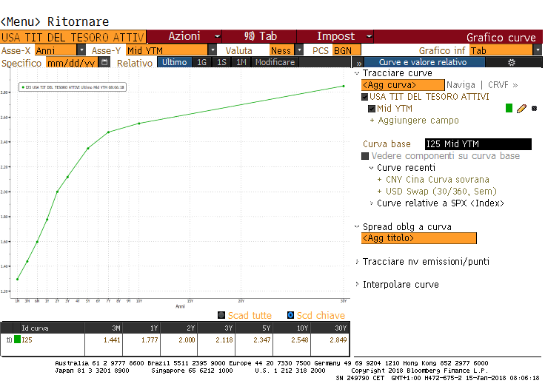Screen dimensions: 545x392
Task: Click the 30Y endpoint on the curve
Action: [x=344, y=86]
